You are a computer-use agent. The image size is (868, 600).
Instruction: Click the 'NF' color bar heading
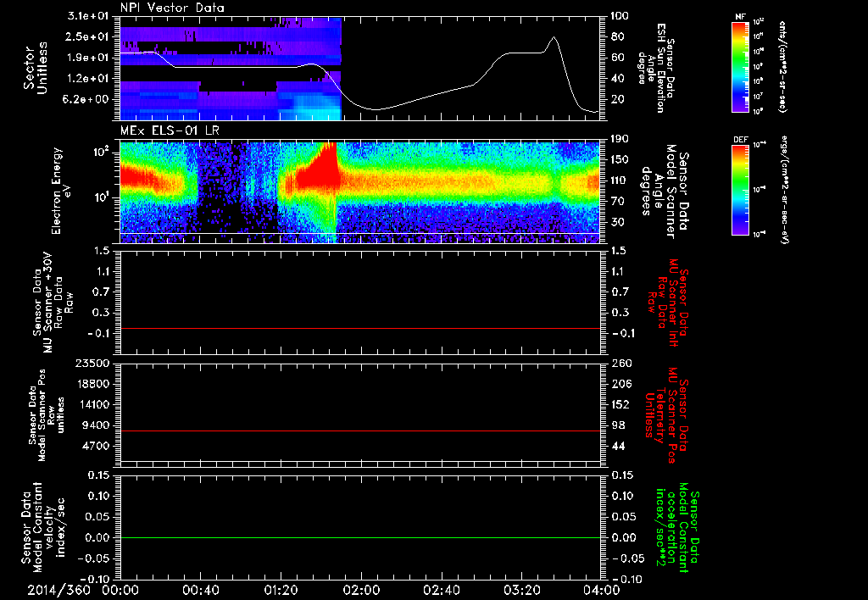click(x=740, y=17)
